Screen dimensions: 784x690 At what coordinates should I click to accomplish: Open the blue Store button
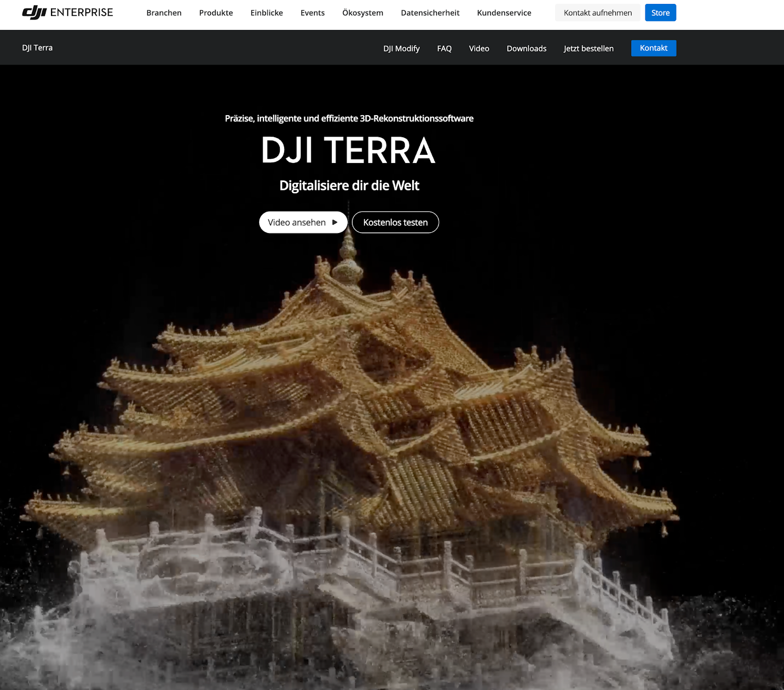(661, 13)
